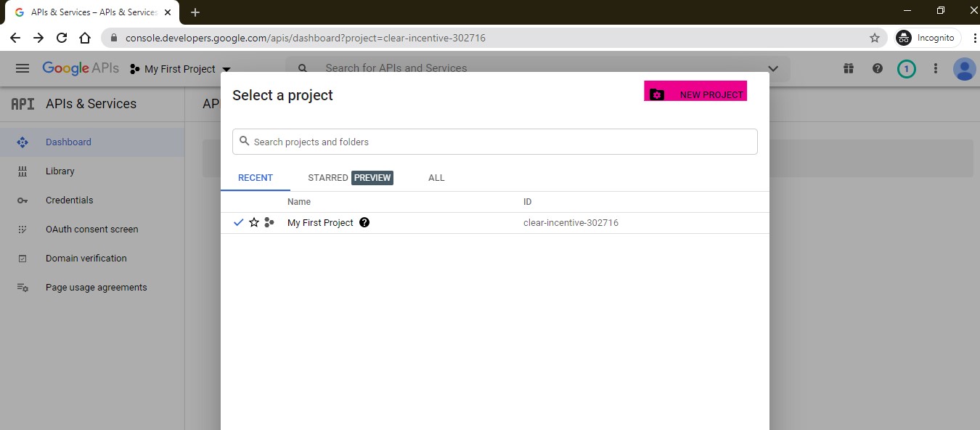This screenshot has width=980, height=430.
Task: Open the help question mark icon
Action: [x=878, y=68]
